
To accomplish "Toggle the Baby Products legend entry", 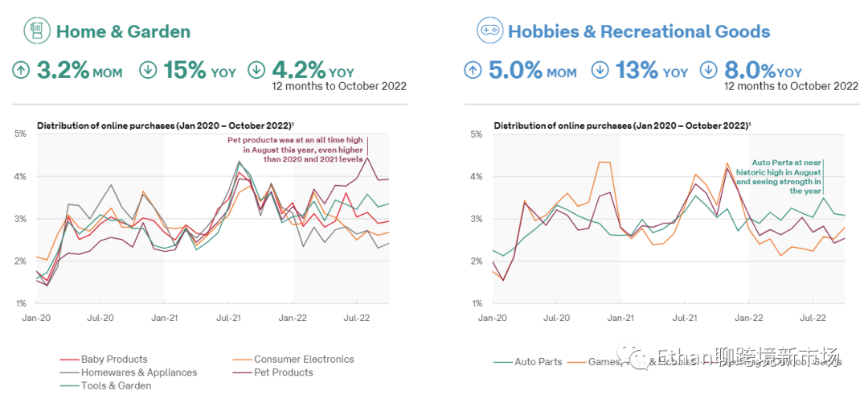I will click(114, 360).
